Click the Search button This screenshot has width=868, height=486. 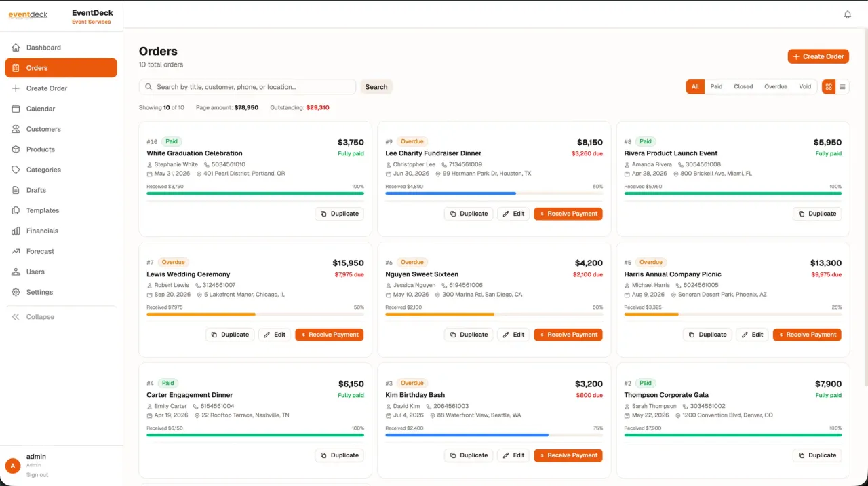click(x=376, y=87)
